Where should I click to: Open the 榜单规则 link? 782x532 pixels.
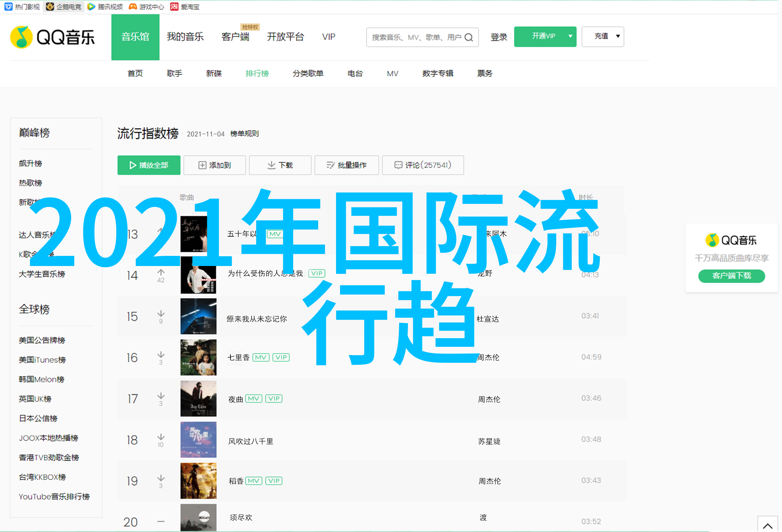pos(245,134)
